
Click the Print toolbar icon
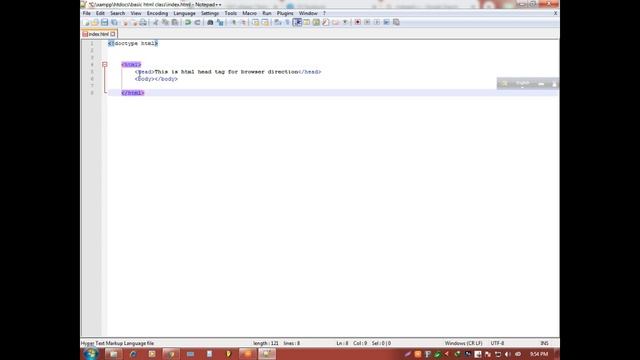tap(143, 22)
